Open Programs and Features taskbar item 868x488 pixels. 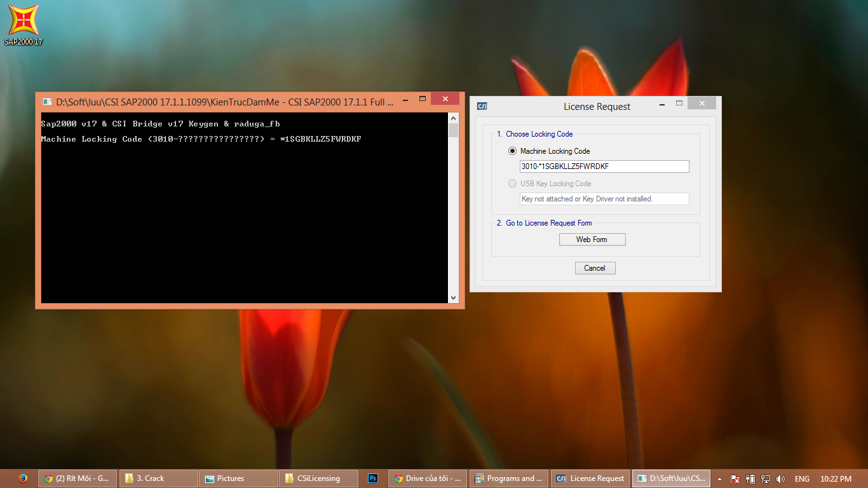click(509, 478)
